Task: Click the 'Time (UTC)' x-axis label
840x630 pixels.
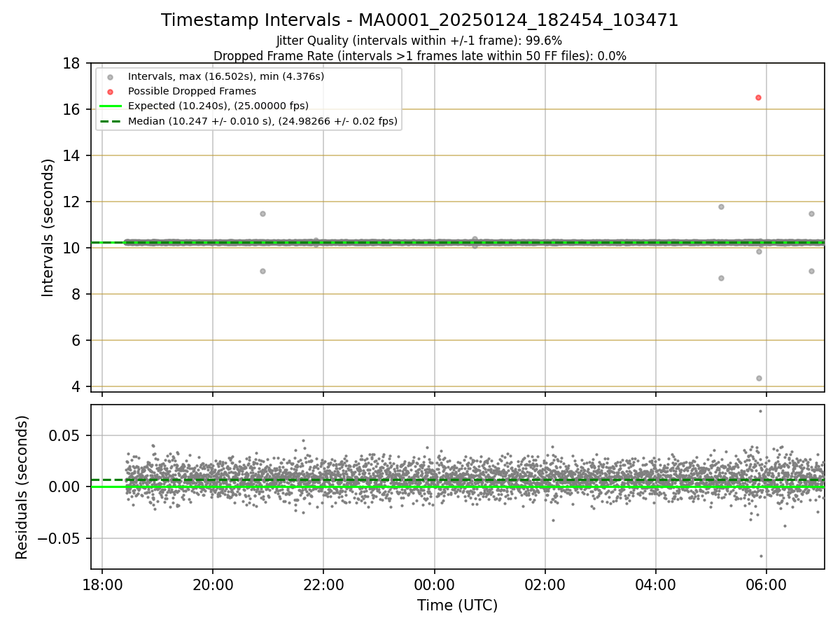Action: (x=457, y=605)
